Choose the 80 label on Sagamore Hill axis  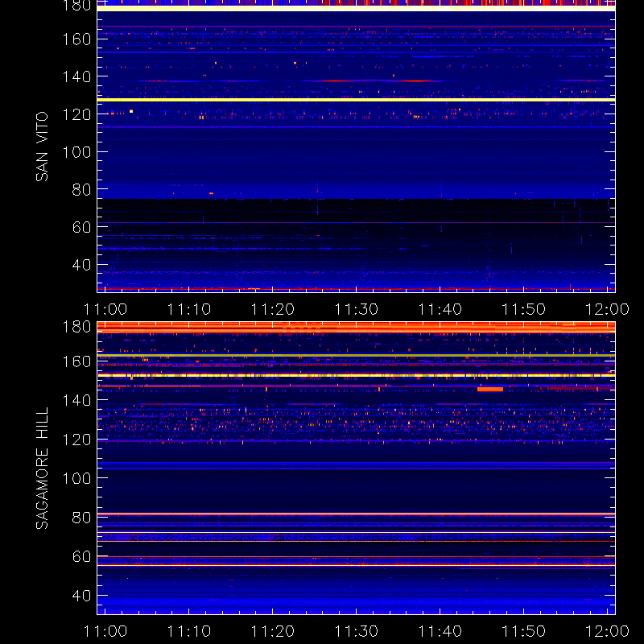pyautogui.click(x=81, y=518)
